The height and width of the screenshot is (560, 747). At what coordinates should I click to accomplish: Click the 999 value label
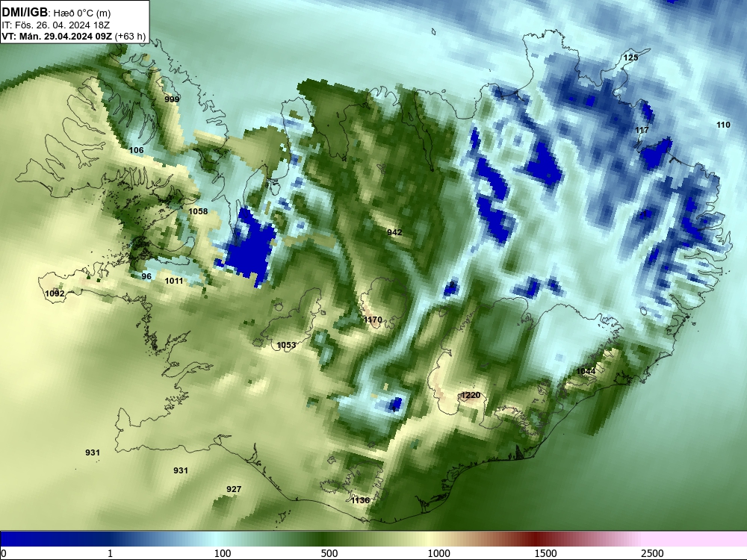[x=172, y=99]
